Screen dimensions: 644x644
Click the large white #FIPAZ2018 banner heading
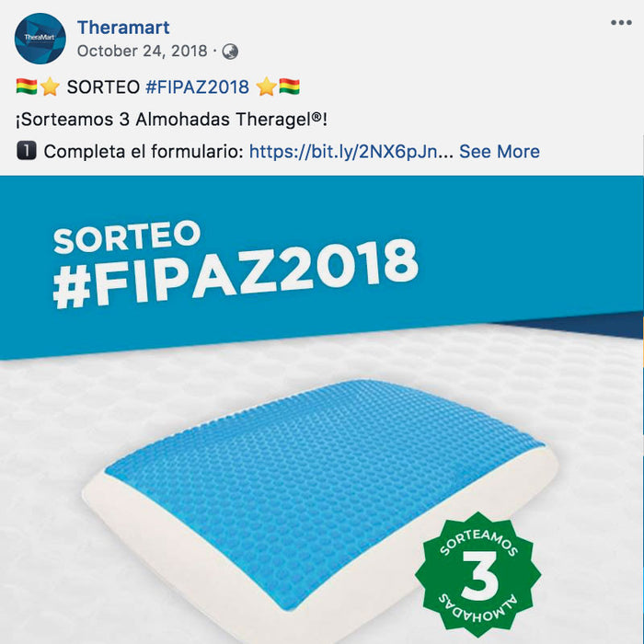pyautogui.click(x=236, y=273)
